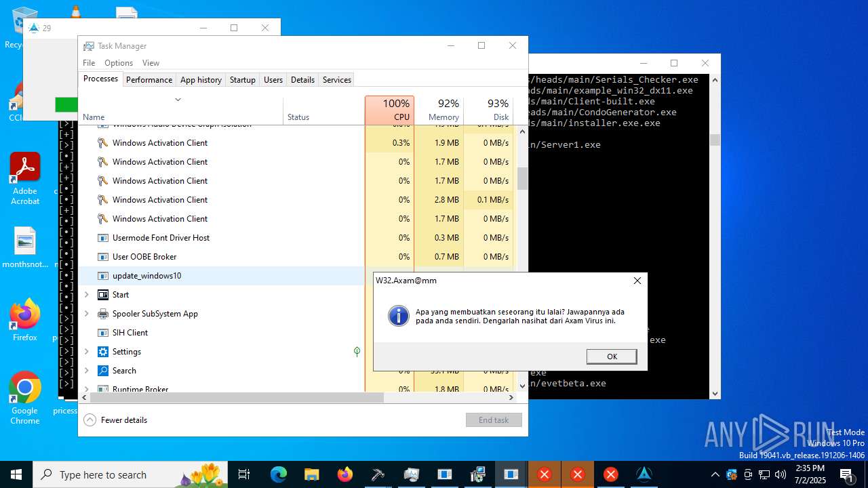The width and height of the screenshot is (868, 488).
Task: Open the notification center
Action: [846, 474]
